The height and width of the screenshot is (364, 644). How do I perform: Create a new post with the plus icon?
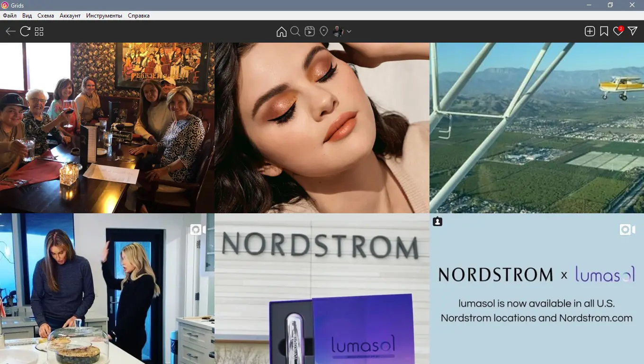click(x=590, y=31)
